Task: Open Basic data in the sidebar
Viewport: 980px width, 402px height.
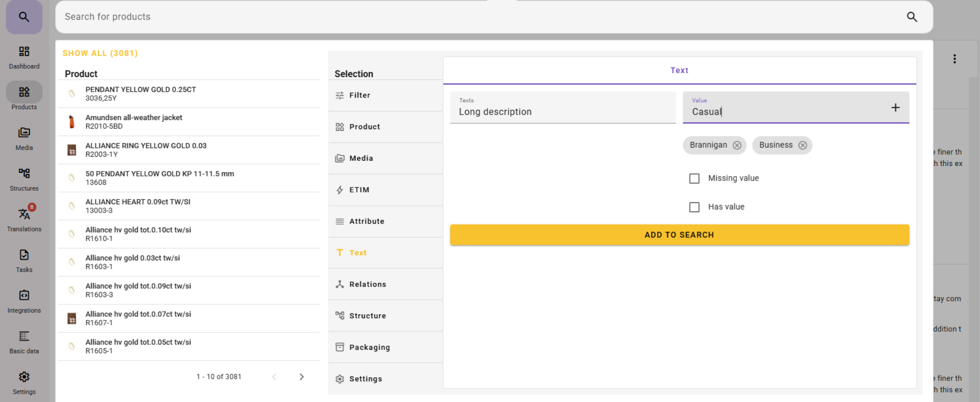Action: tap(24, 342)
